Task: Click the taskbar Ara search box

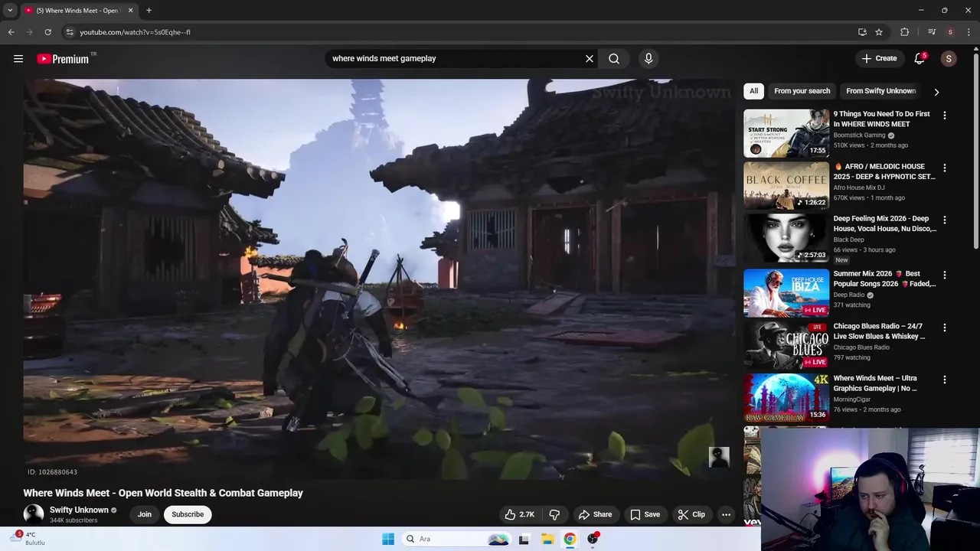Action: click(456, 539)
